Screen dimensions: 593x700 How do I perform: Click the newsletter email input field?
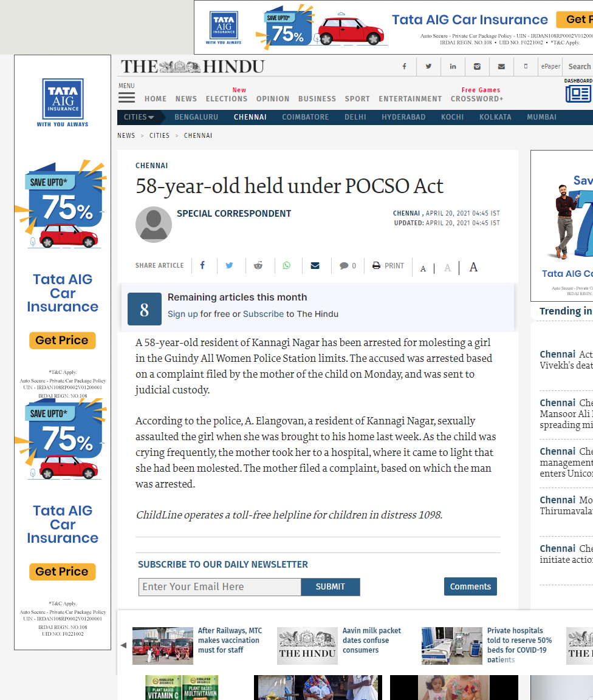coord(220,586)
